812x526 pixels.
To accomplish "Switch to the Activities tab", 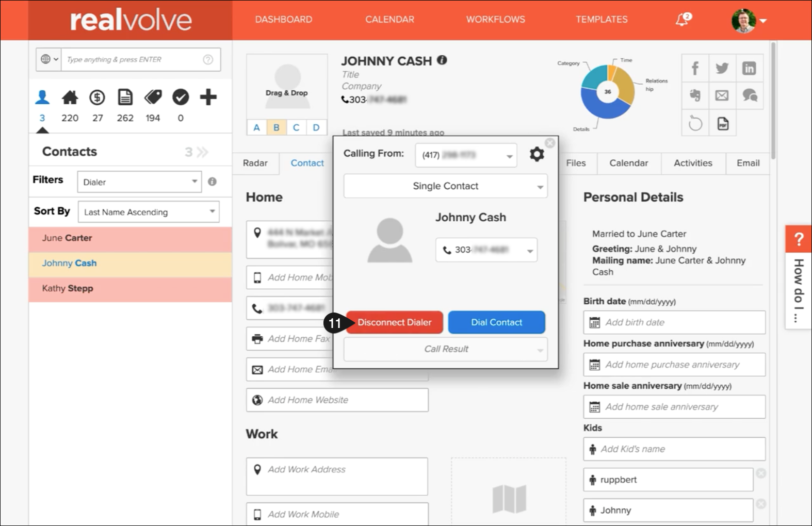I will tap(692, 163).
